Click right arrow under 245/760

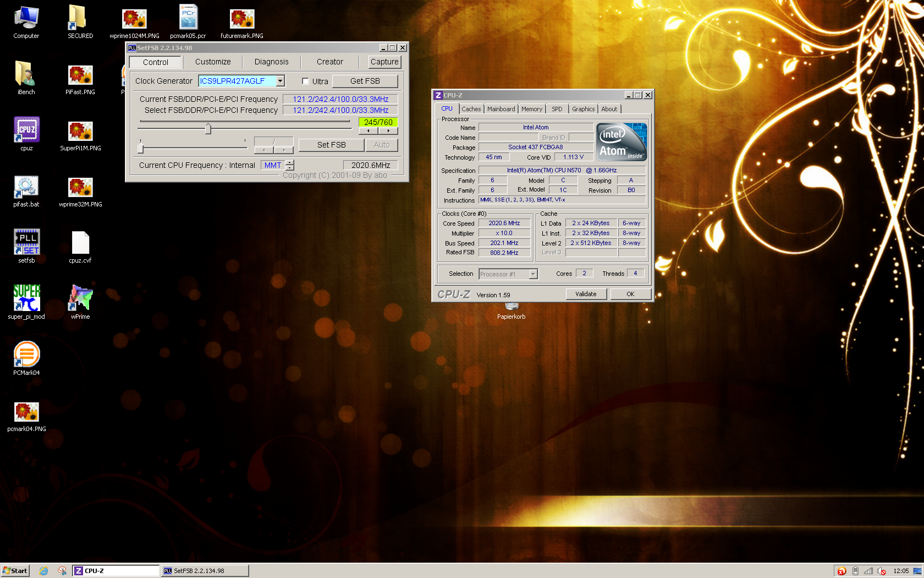[x=388, y=131]
